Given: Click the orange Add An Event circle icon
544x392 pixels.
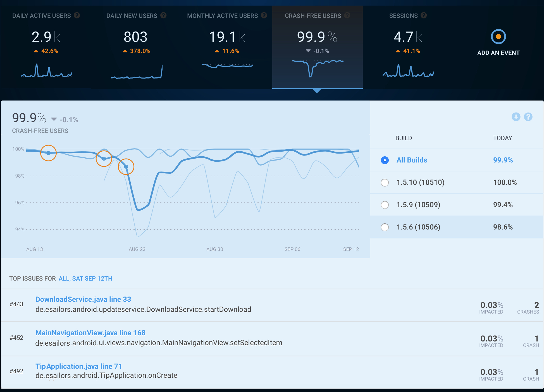Looking at the screenshot, I should pos(498,37).
